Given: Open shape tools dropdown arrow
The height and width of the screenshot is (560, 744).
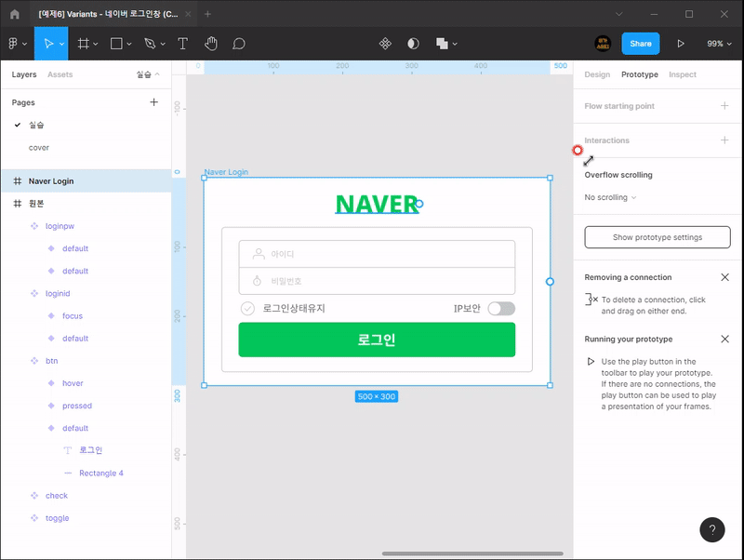Looking at the screenshot, I should 128,44.
